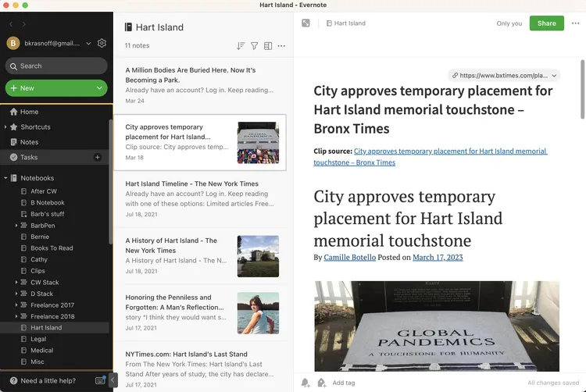Collapse the sidebar with arrow button
This screenshot has width=586, height=392.
coord(113,380)
